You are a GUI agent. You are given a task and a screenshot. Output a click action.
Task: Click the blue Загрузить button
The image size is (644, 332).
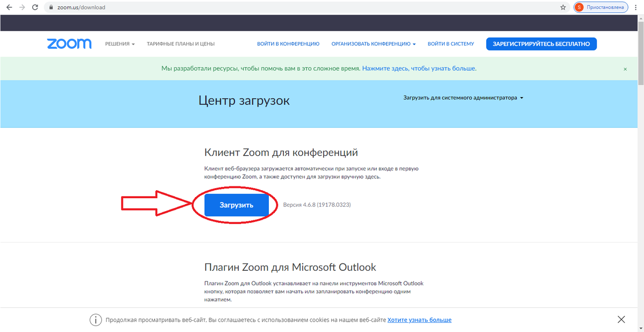tap(237, 205)
